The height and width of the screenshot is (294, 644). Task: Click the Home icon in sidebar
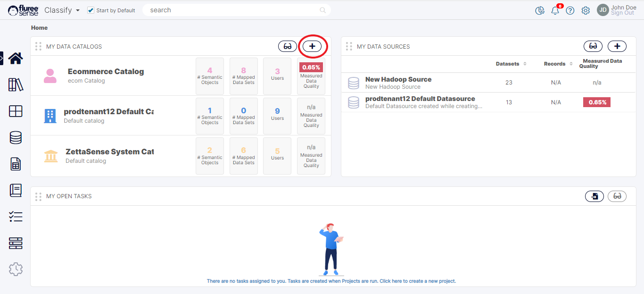[x=16, y=58]
